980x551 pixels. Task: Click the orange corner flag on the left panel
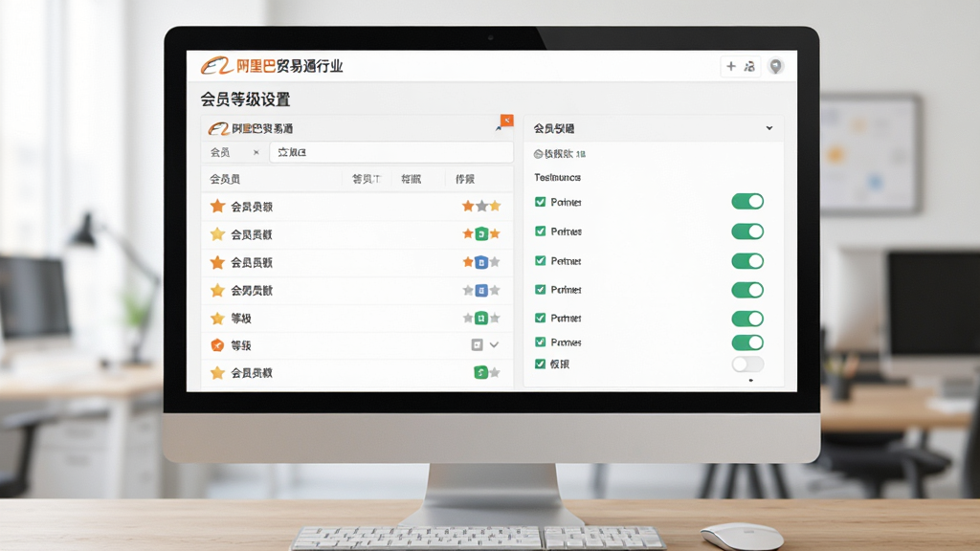(506, 120)
